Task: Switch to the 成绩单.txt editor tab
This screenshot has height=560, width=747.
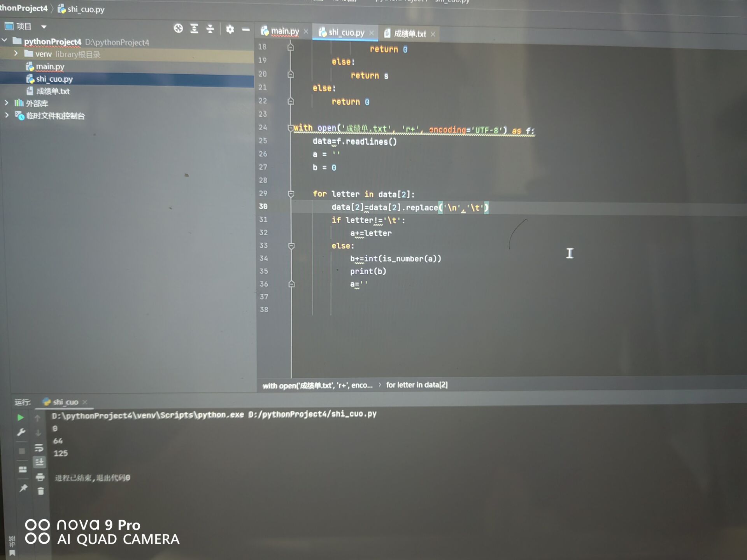Action: pyautogui.click(x=410, y=34)
